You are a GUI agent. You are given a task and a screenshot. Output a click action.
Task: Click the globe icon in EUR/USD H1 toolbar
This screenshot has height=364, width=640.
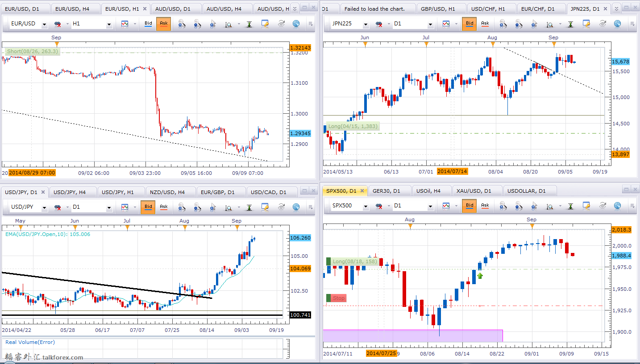(296, 24)
